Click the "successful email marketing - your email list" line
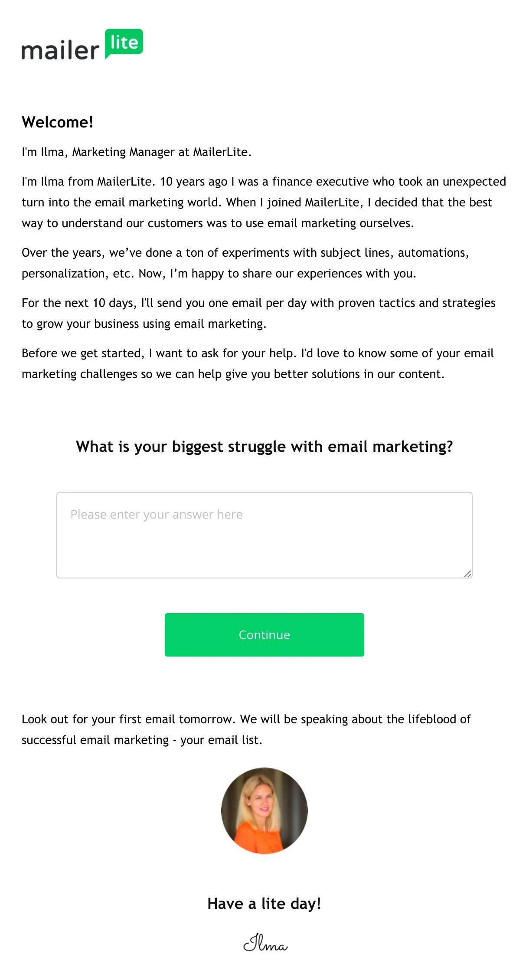 [142, 740]
